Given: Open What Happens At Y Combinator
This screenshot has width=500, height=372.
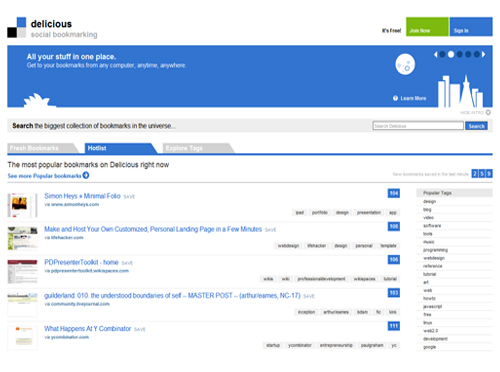Looking at the screenshot, I should [88, 329].
